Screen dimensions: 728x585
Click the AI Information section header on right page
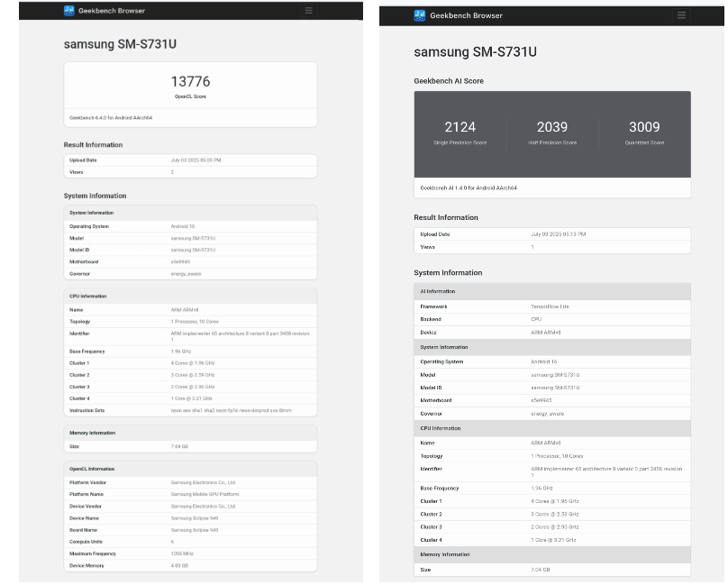[558, 291]
